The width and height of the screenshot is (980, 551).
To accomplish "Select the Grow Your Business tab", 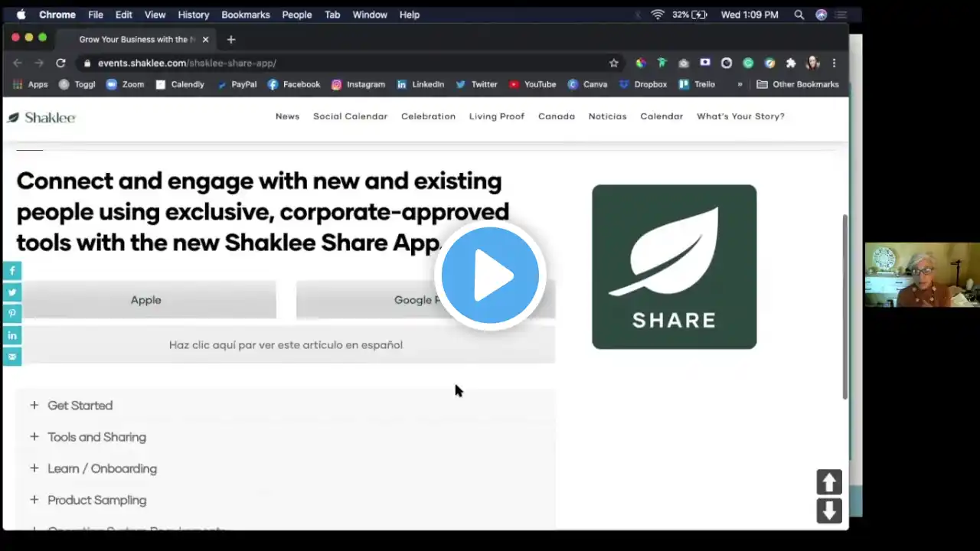I will 138,39.
